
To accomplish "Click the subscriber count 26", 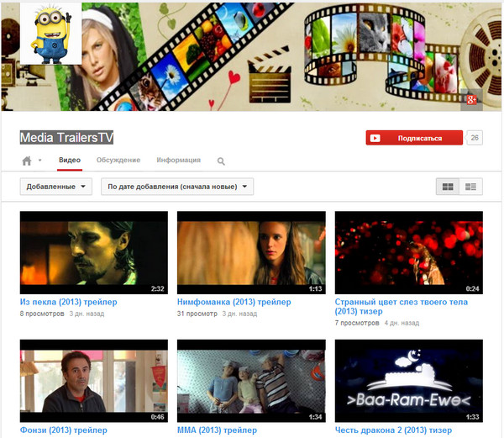I will (475, 138).
